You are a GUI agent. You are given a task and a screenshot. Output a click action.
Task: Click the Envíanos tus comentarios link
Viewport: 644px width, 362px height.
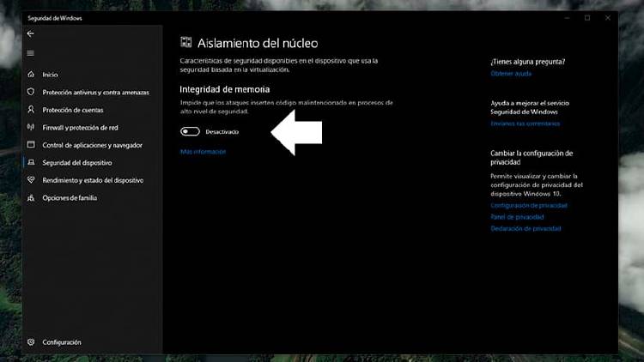click(525, 124)
